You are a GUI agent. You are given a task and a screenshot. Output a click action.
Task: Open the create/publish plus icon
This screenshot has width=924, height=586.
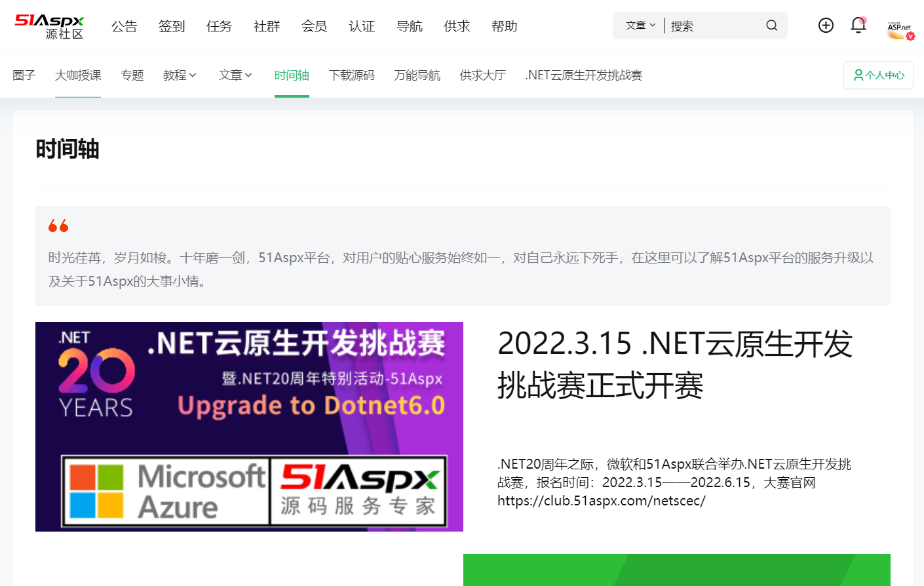pyautogui.click(x=826, y=25)
